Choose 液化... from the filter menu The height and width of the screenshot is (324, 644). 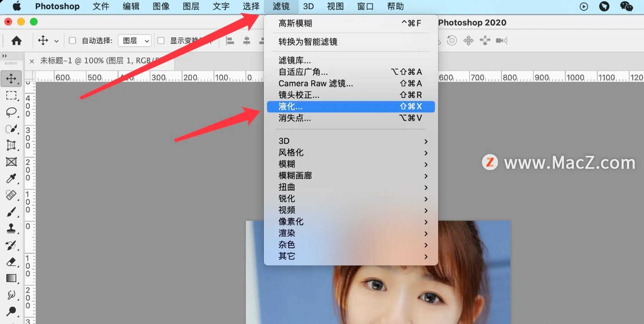coord(350,106)
